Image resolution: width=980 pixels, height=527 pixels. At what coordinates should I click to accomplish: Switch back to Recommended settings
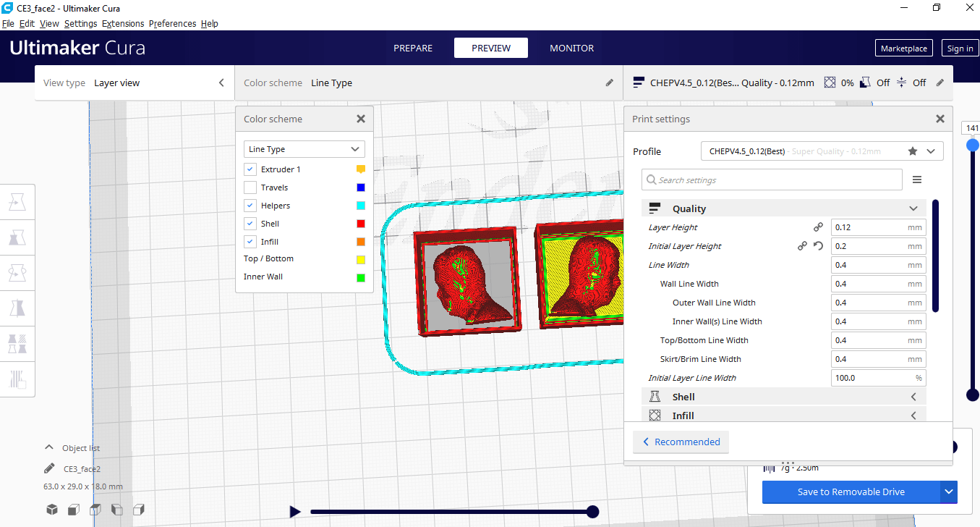click(681, 442)
